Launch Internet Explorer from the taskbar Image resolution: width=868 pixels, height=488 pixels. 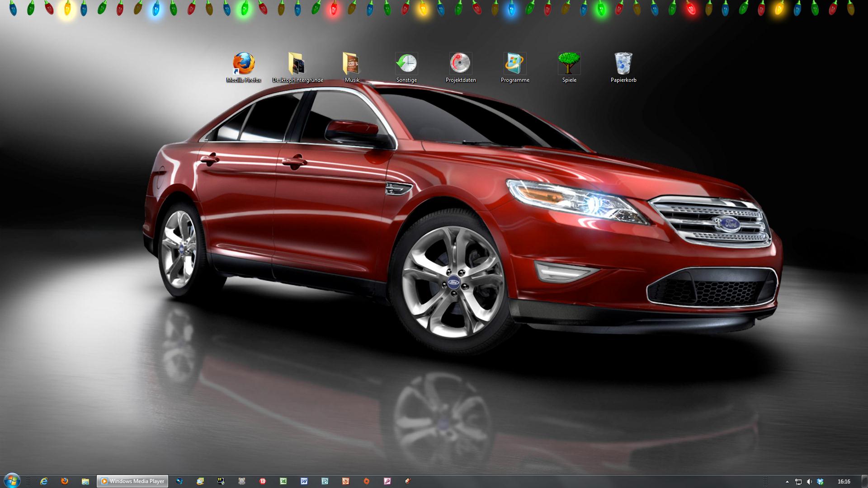pyautogui.click(x=44, y=481)
